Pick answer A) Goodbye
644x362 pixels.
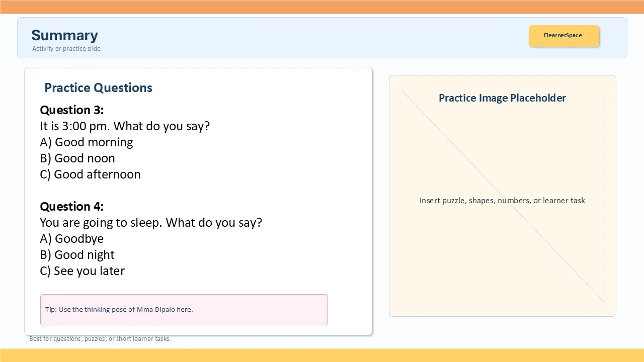click(71, 239)
